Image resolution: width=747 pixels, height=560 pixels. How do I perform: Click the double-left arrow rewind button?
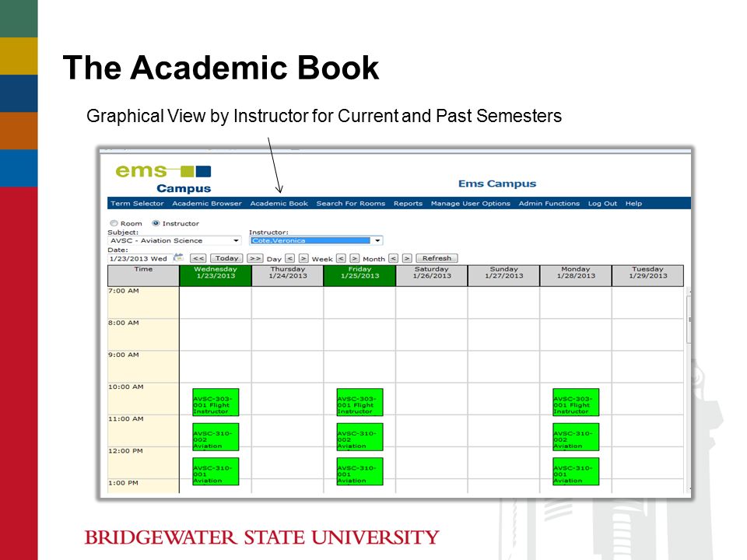[198, 258]
